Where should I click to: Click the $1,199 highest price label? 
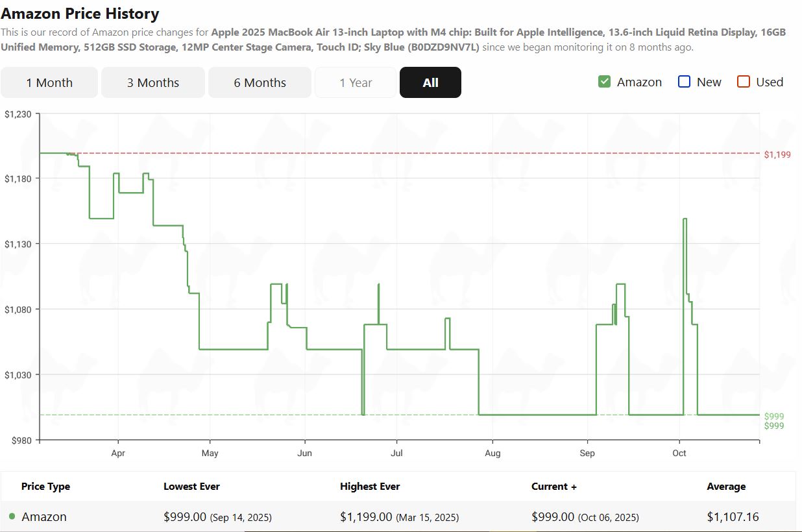click(x=777, y=154)
